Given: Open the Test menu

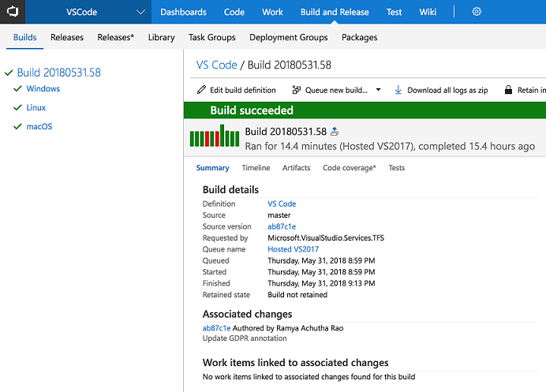Looking at the screenshot, I should (x=394, y=12).
